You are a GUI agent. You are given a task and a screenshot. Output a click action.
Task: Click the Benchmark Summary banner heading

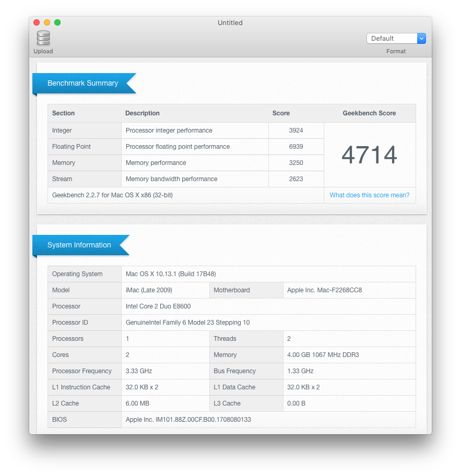[x=82, y=83]
